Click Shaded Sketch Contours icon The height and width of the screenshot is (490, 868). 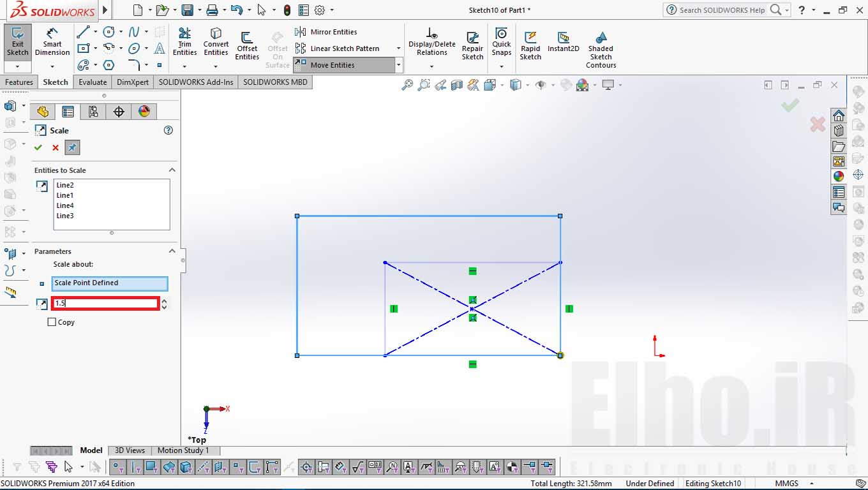601,50
